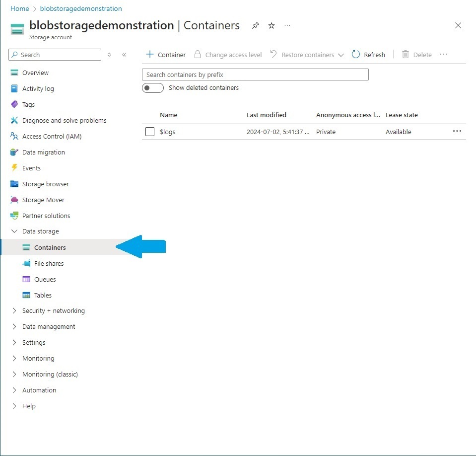This screenshot has height=456, width=476.
Task: Open the Activity log icon
Action: pos(14,88)
